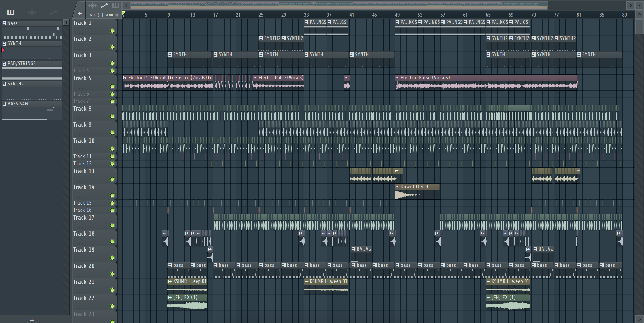Select automation clip focus in playlist header
Image resolution: width=644 pixels, height=323 pixels.
tap(104, 6)
